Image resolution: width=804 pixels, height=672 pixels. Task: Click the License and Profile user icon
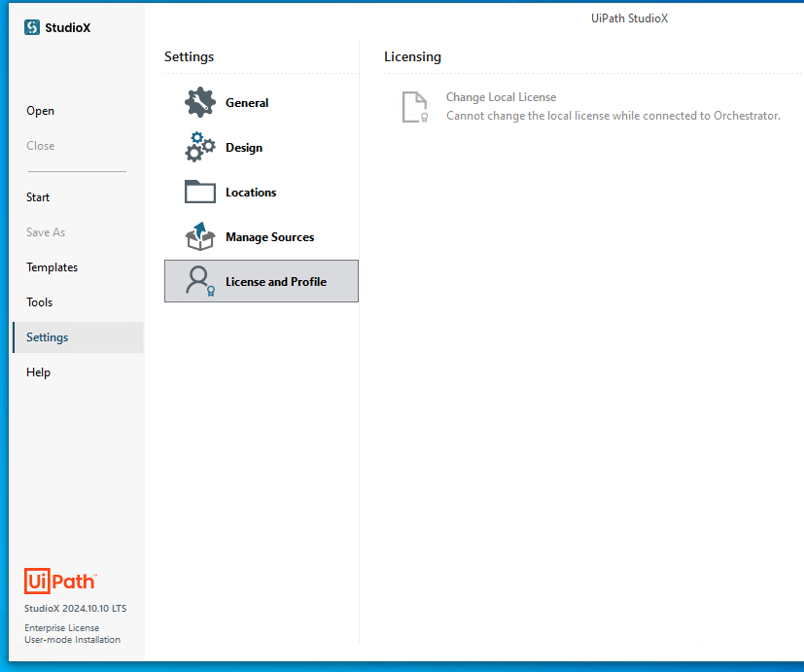[200, 281]
